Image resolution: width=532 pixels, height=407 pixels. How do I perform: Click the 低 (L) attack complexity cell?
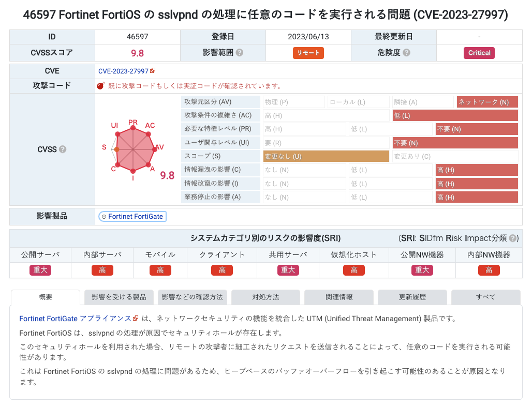455,115
